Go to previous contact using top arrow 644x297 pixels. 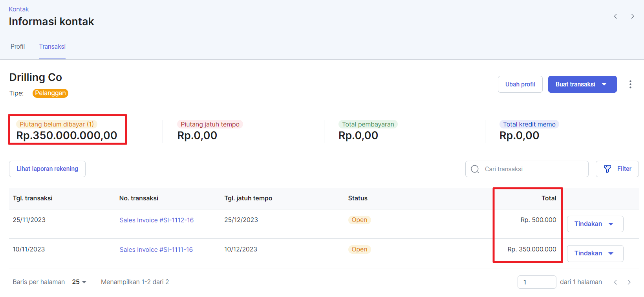[x=615, y=16]
